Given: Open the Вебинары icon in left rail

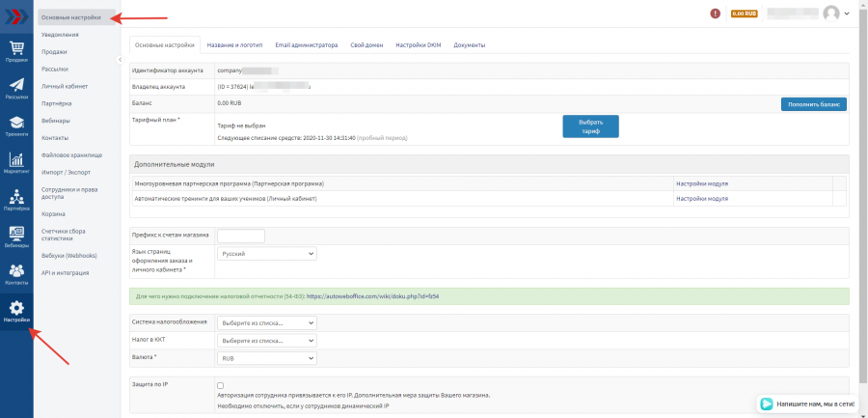Looking at the screenshot, I should pyautogui.click(x=16, y=235).
